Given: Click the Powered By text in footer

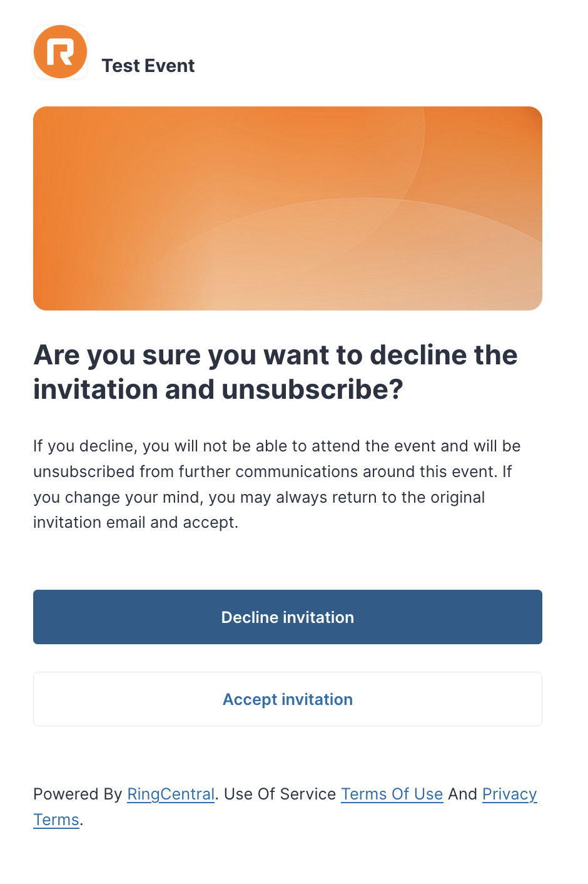Looking at the screenshot, I should [x=78, y=794].
